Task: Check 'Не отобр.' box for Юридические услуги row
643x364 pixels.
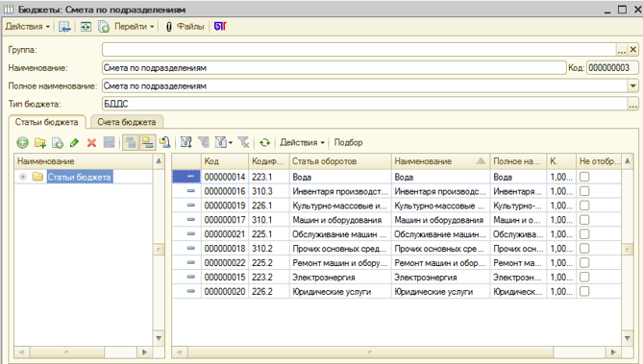Action: (x=584, y=291)
